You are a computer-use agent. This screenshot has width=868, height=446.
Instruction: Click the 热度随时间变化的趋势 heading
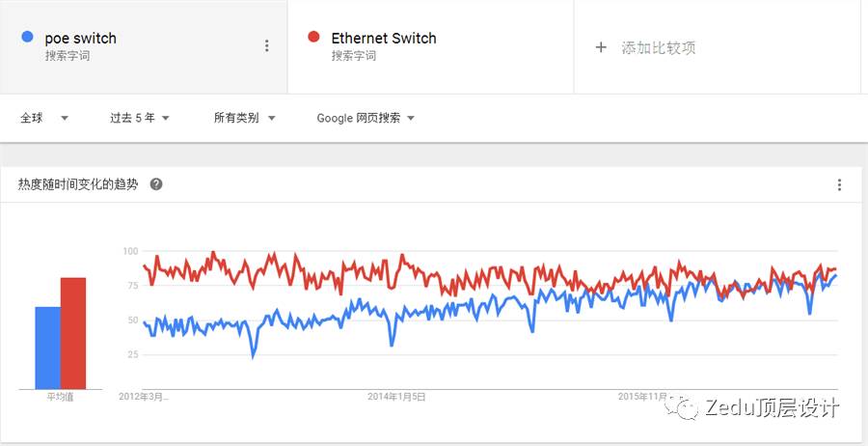click(78, 184)
